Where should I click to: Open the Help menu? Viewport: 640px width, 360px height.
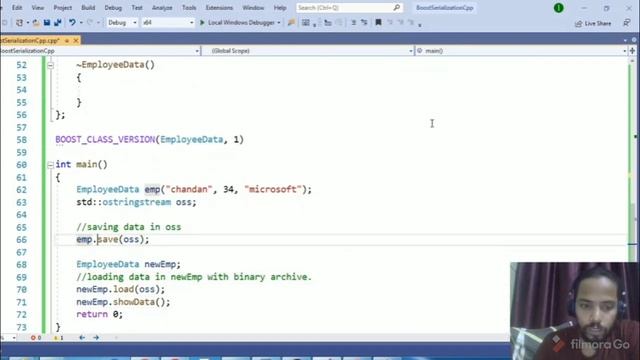[x=280, y=8]
